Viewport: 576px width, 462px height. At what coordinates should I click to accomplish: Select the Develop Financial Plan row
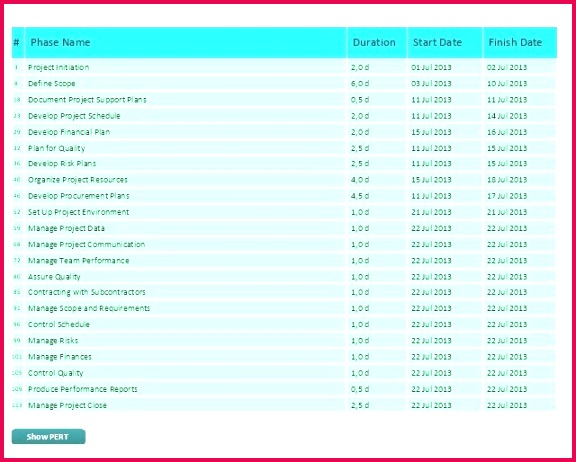[x=284, y=132]
